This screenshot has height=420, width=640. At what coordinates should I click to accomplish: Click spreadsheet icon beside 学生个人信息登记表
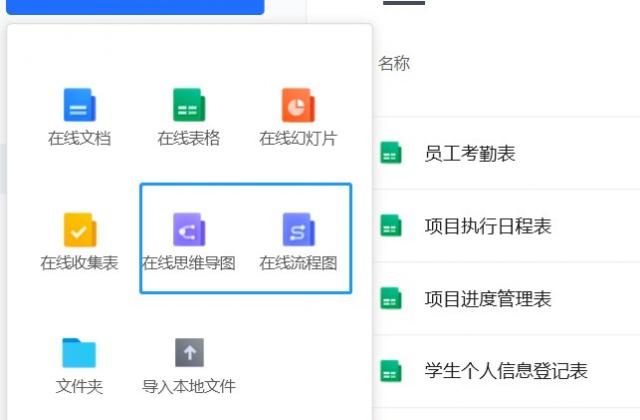tap(391, 371)
